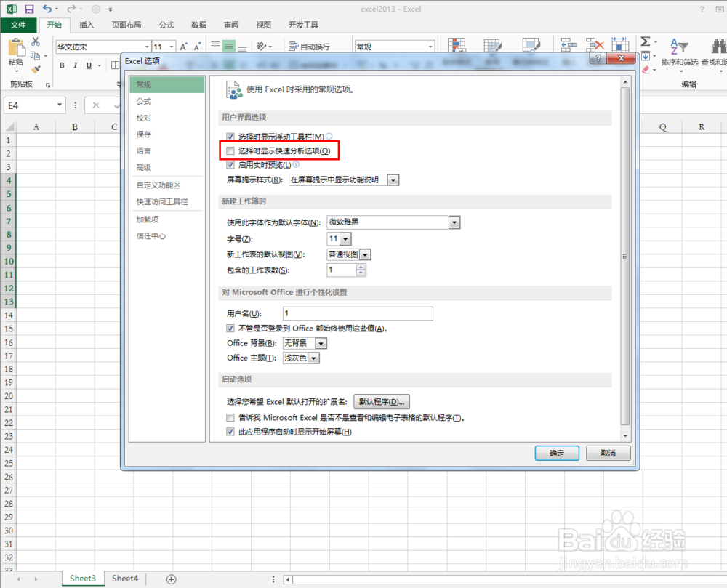
Task: Click the 默认程序(D)... button
Action: [x=382, y=402]
